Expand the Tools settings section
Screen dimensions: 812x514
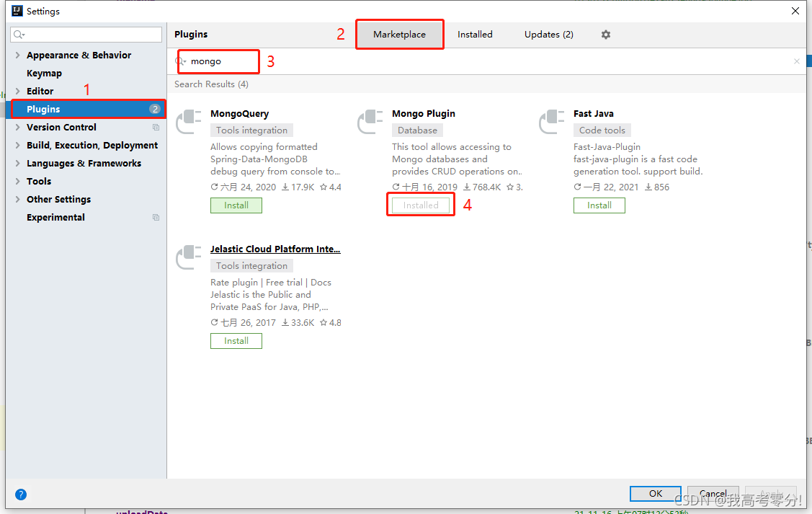pyautogui.click(x=17, y=181)
